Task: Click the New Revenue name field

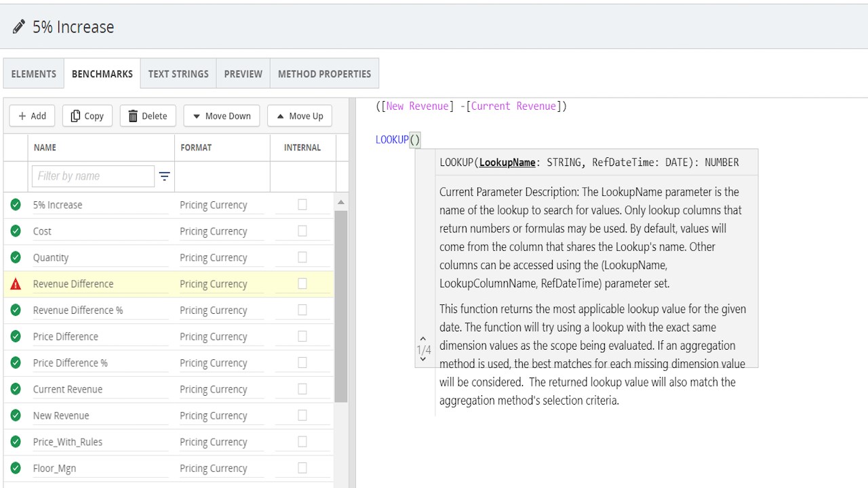Action: [x=100, y=415]
